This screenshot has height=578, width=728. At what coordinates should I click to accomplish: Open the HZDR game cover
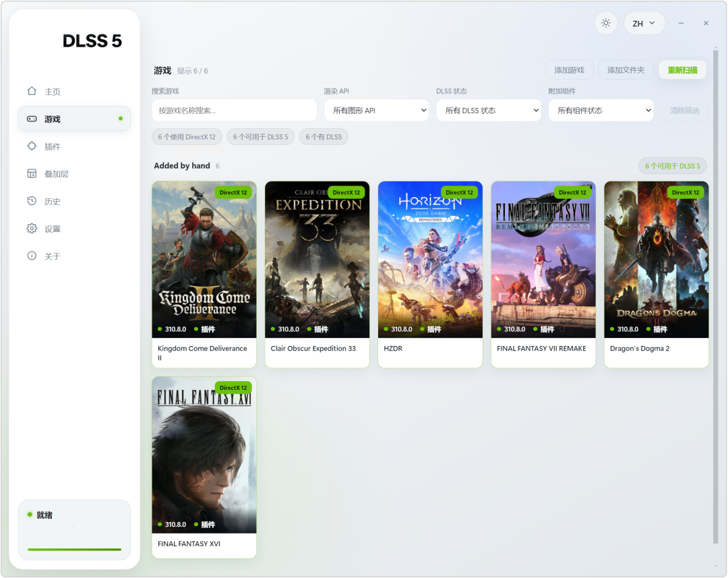click(x=430, y=259)
